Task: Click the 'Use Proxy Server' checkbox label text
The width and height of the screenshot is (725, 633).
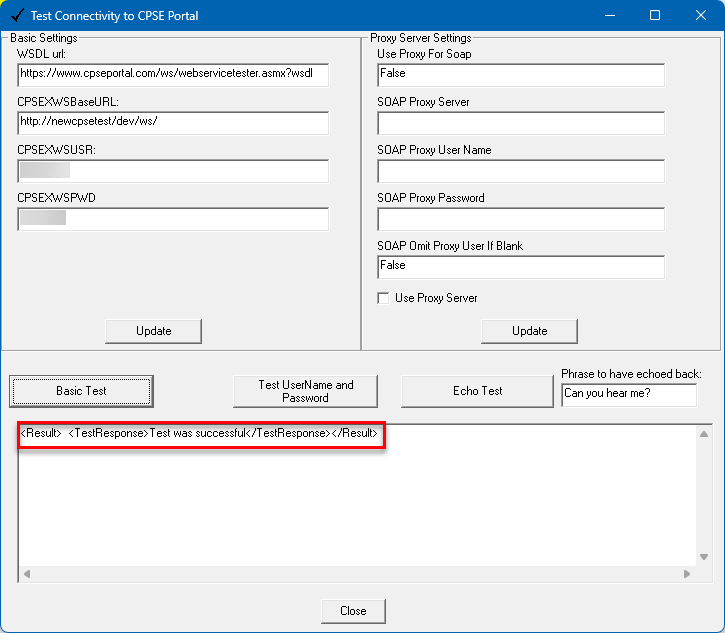Action: tap(436, 298)
